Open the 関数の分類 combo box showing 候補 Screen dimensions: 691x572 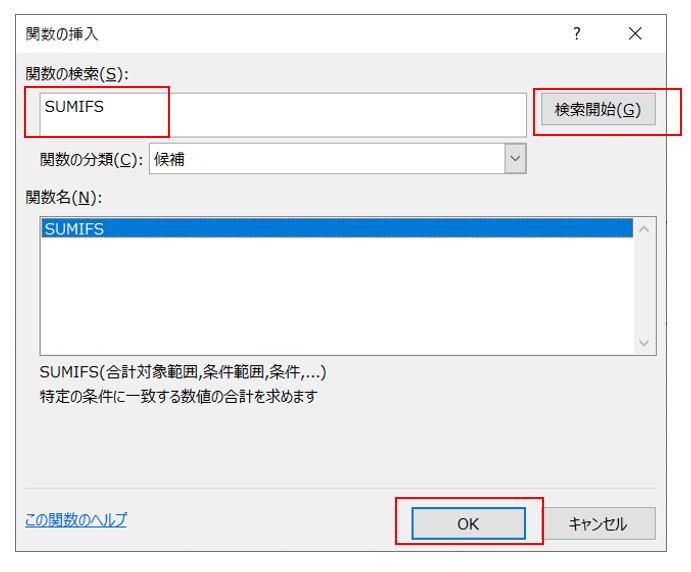click(326, 158)
